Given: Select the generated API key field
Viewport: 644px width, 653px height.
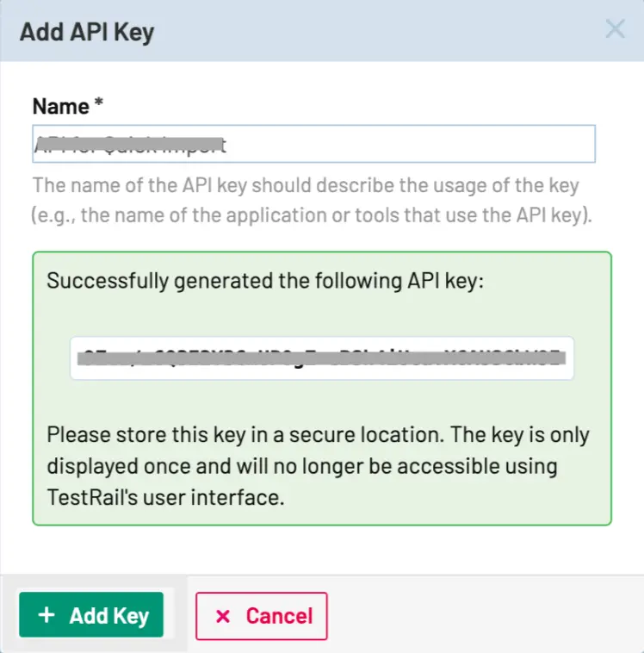Looking at the screenshot, I should pos(322,358).
